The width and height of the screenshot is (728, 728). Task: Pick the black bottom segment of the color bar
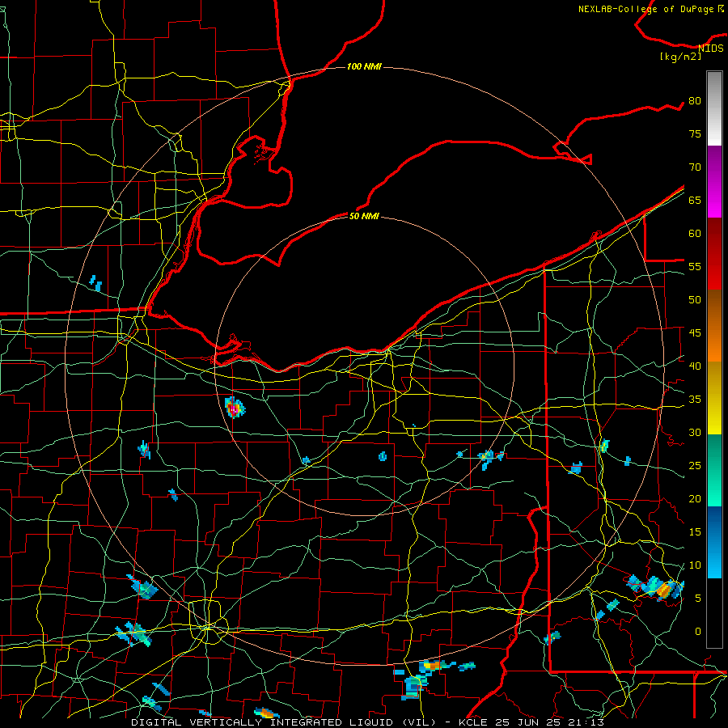pos(714,612)
